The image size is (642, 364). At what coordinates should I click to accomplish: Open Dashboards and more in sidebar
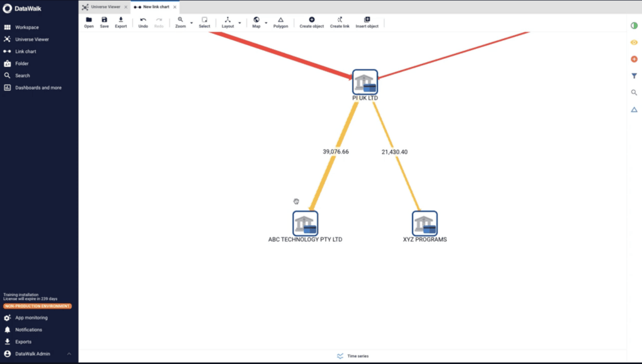tap(38, 88)
